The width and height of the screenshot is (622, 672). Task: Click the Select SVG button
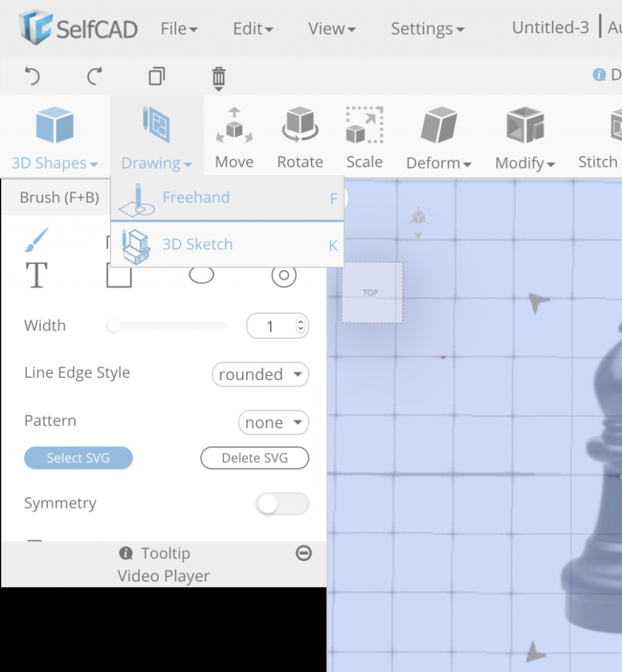(x=78, y=458)
